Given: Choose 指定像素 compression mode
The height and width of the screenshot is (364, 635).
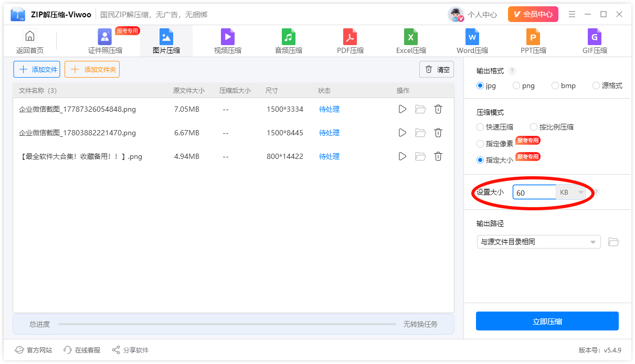Looking at the screenshot, I should click(x=495, y=144).
